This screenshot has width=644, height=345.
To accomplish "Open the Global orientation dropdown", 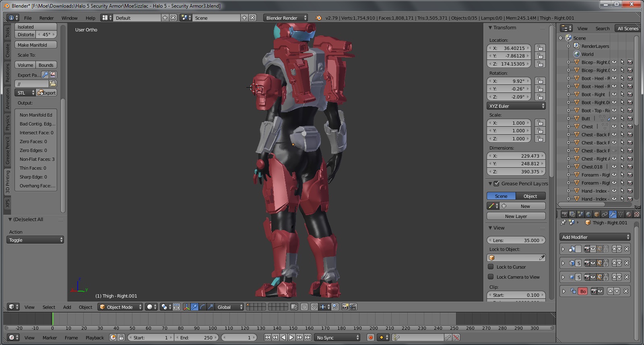I will (229, 307).
